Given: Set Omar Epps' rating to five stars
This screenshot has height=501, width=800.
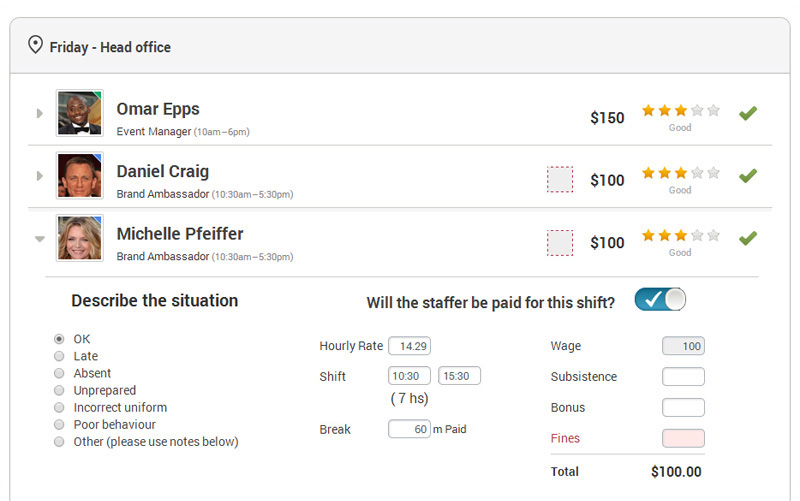Looking at the screenshot, I should pyautogui.click(x=714, y=110).
